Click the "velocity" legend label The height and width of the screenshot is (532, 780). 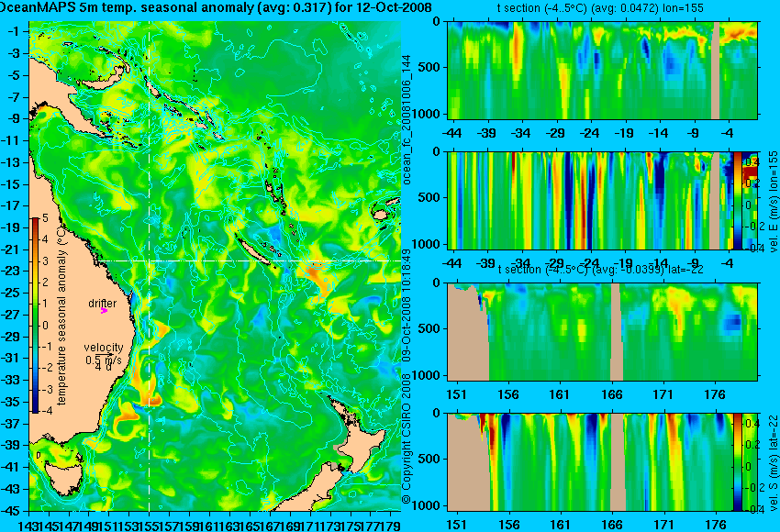(x=104, y=347)
